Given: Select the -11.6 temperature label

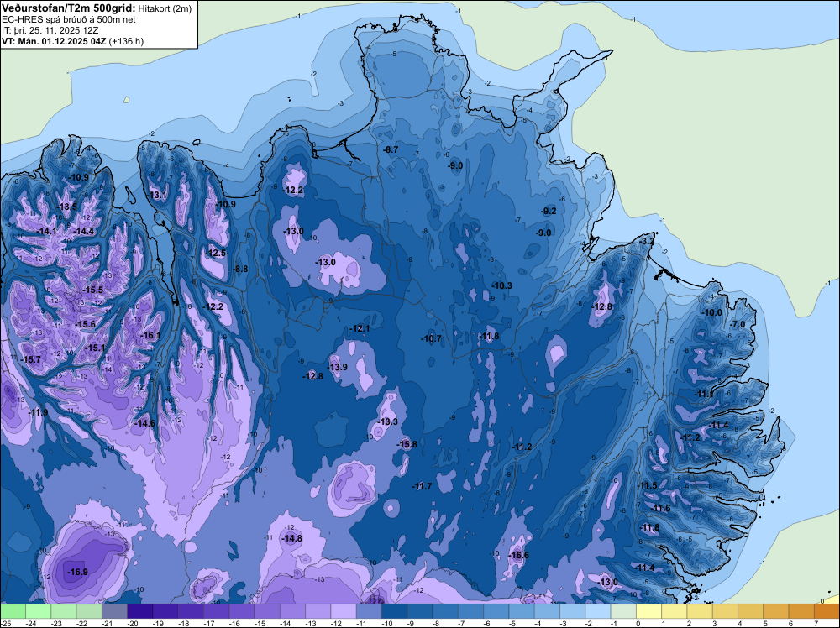Looking at the screenshot, I should pyautogui.click(x=661, y=508).
